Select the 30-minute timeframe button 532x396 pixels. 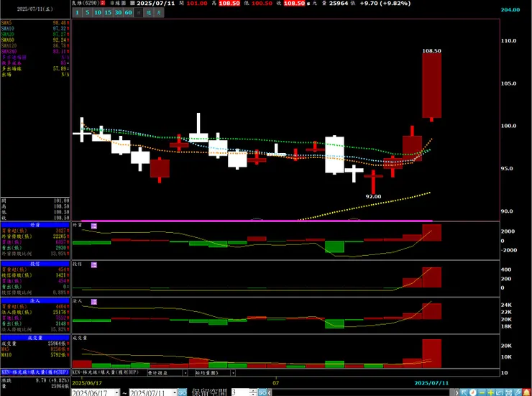(x=118, y=13)
